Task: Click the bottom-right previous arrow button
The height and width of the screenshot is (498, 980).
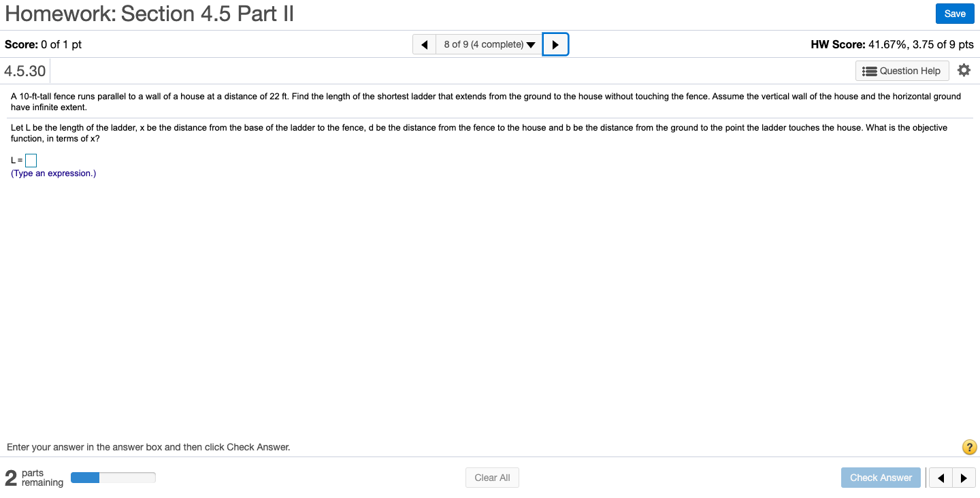Action: point(941,478)
